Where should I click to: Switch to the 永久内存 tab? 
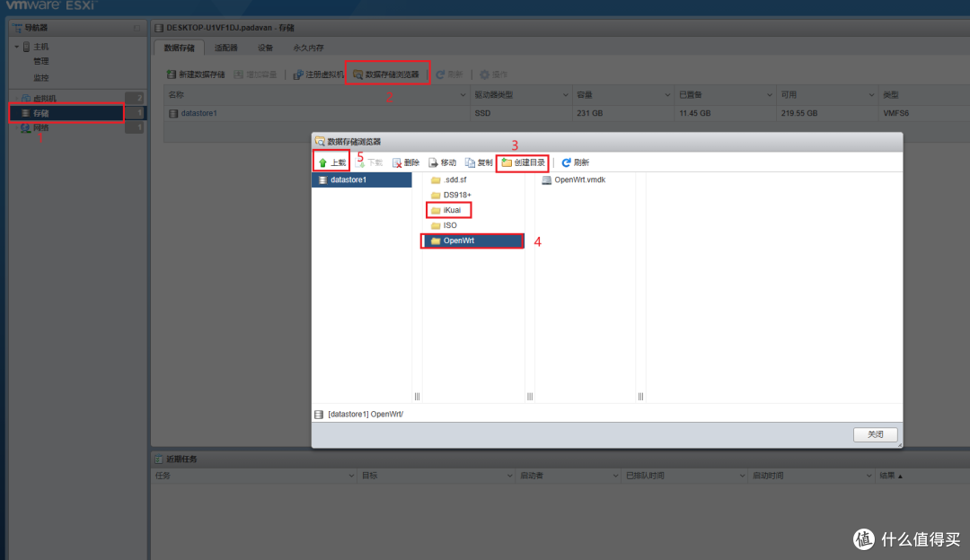(308, 48)
